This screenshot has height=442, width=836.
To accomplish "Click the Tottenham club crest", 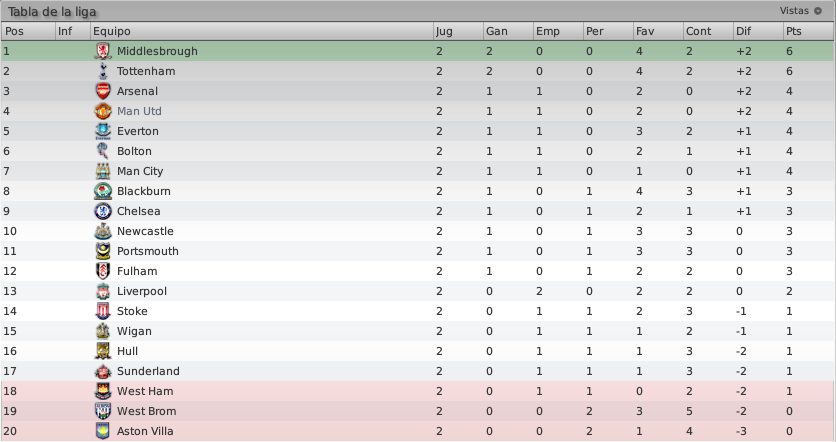I will coord(103,71).
